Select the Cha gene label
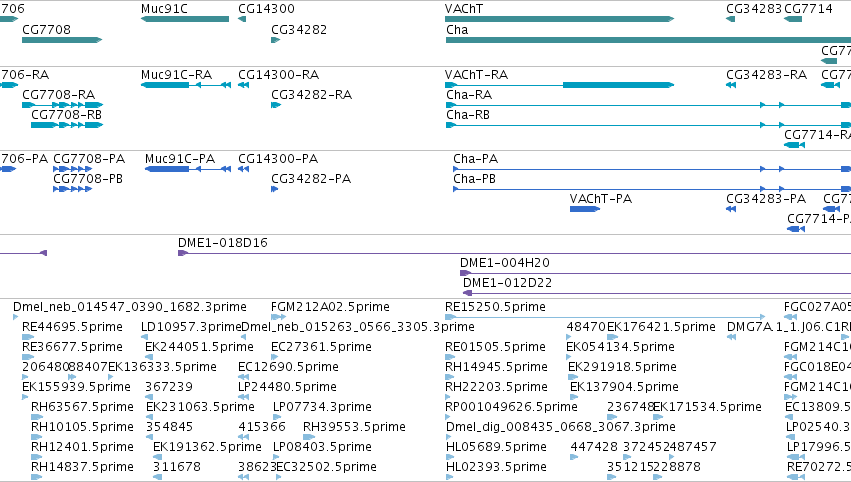 pyautogui.click(x=457, y=29)
